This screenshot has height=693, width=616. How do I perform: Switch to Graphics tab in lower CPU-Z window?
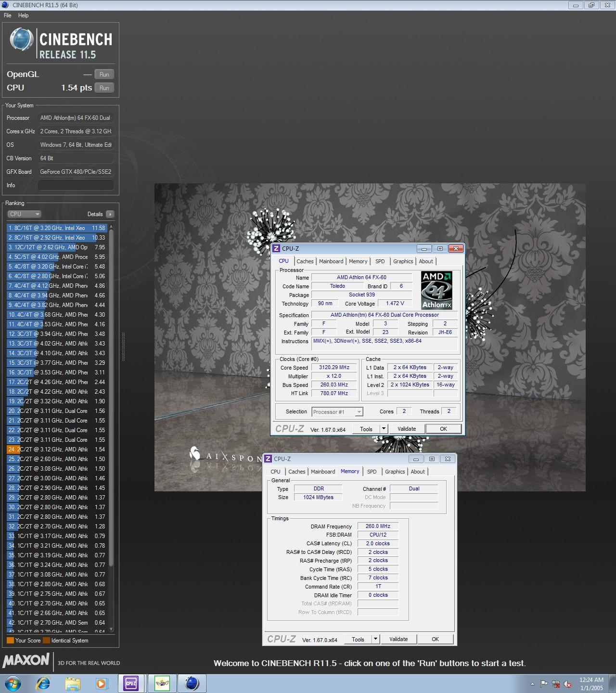395,472
